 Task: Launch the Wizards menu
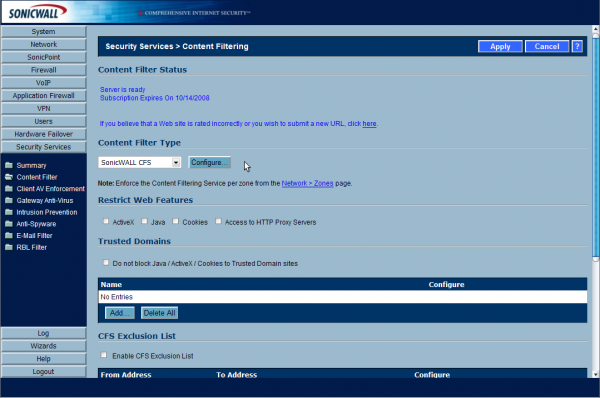tap(44, 346)
